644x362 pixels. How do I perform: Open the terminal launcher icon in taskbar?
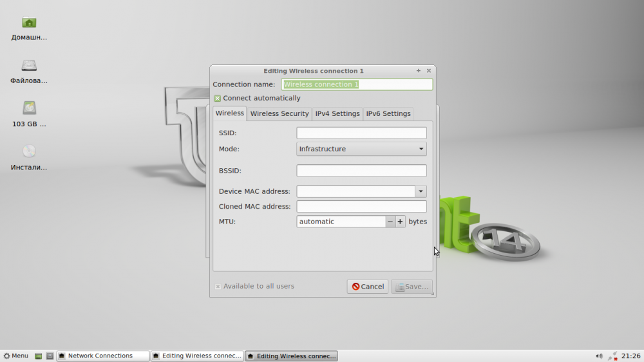[50, 356]
